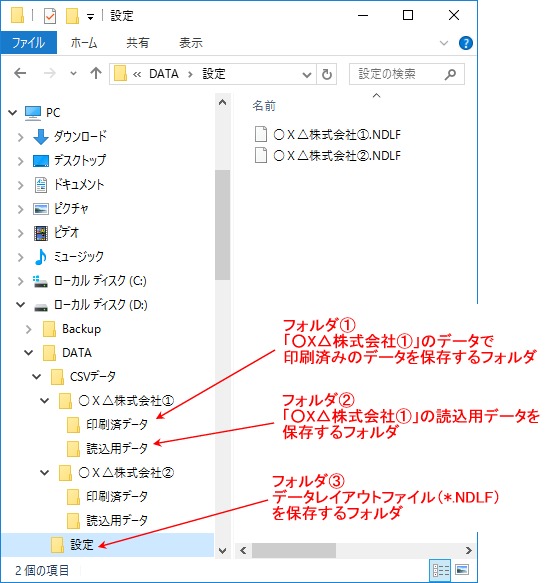Screen dimensions: 550x583
Task: Select the 設定 folder in tree
Action: pos(81,545)
